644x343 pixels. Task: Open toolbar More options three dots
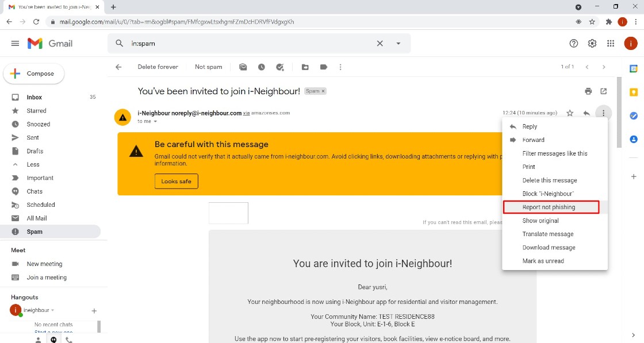[340, 67]
